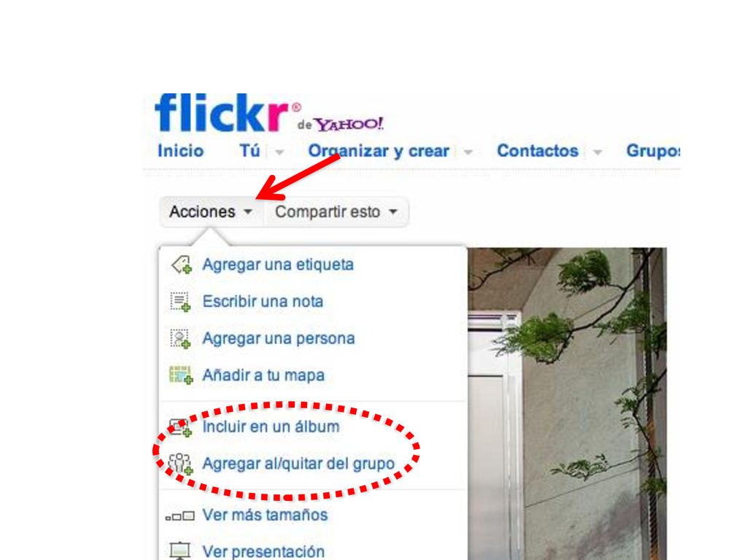Click the group icon beside Agregar al/quitar del grupo

click(x=181, y=464)
